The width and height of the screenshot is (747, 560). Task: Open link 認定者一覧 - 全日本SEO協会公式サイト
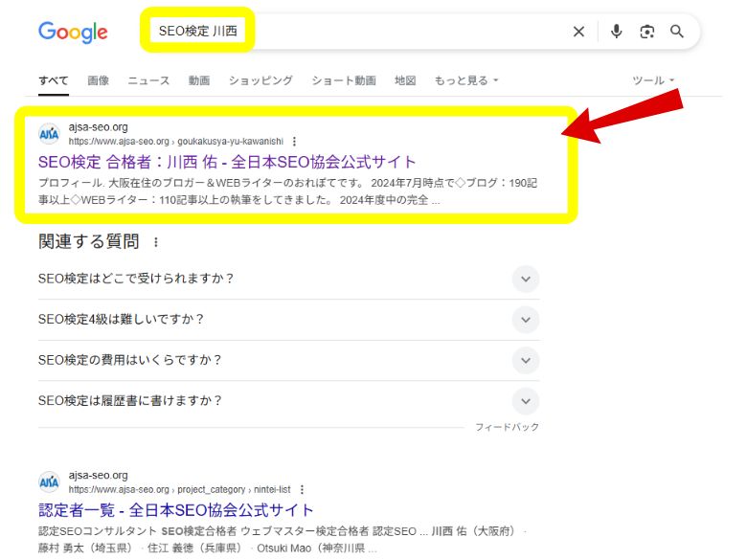click(x=176, y=510)
